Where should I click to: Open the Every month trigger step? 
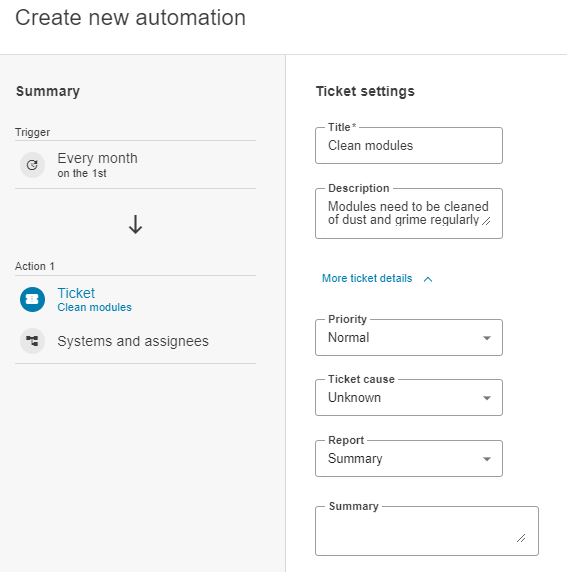click(x=135, y=165)
